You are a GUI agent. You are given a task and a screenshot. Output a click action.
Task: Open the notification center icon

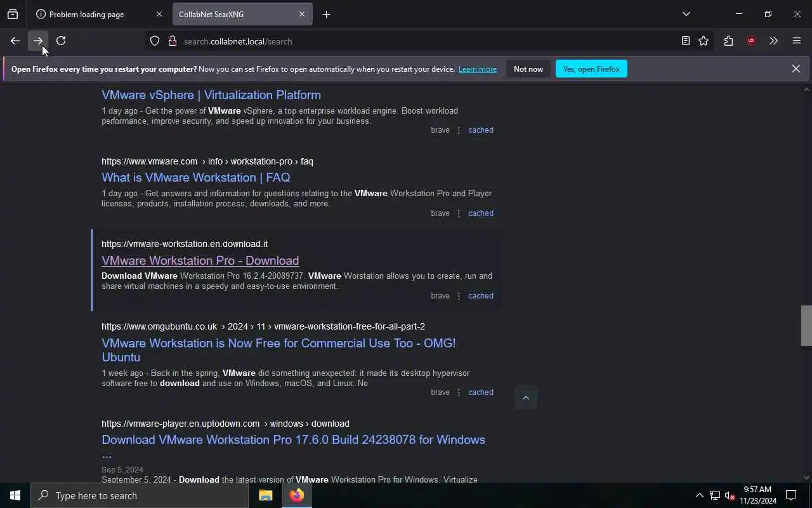[791, 495]
